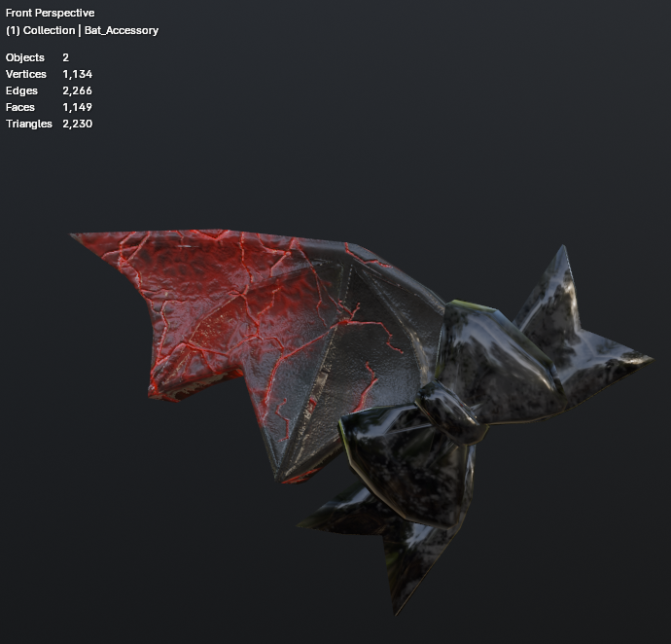Click the Edges label in overlay

(x=21, y=90)
